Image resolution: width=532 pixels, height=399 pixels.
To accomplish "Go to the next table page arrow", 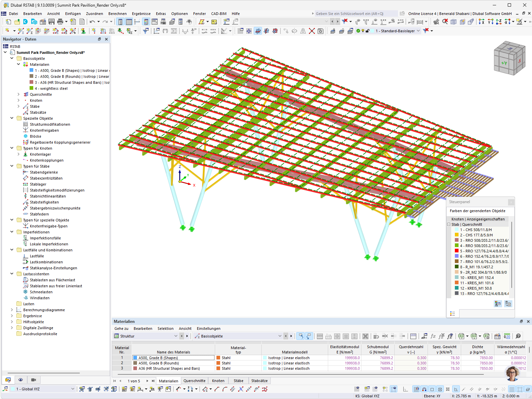I will [147, 381].
